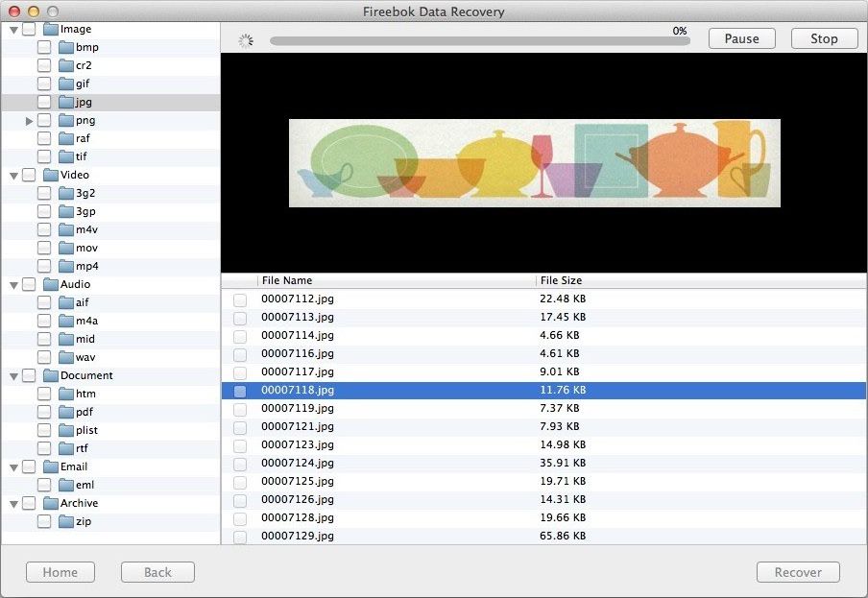Click the zip folder icon
The width and height of the screenshot is (868, 598).
[66, 522]
